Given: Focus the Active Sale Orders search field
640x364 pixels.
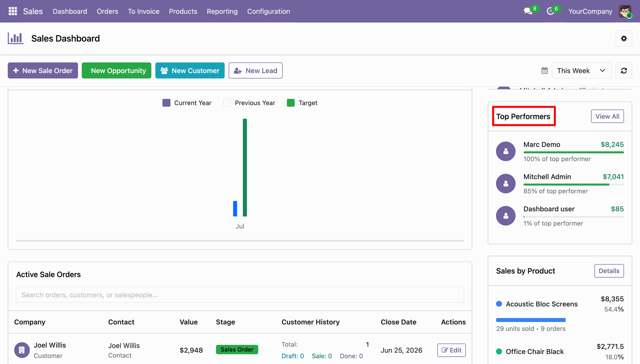Looking at the screenshot, I should pyautogui.click(x=240, y=295).
